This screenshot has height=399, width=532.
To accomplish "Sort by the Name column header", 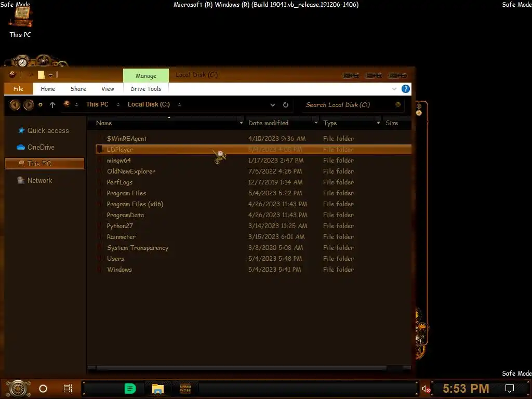I will click(104, 123).
